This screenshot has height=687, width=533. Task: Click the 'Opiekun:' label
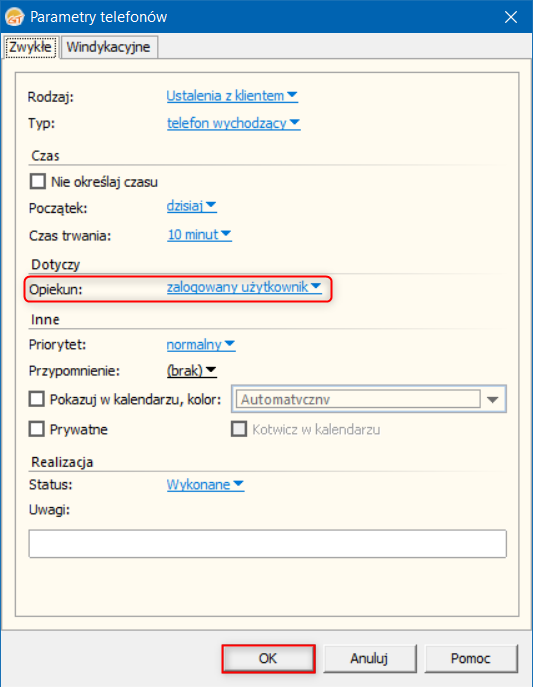pyautogui.click(x=56, y=290)
